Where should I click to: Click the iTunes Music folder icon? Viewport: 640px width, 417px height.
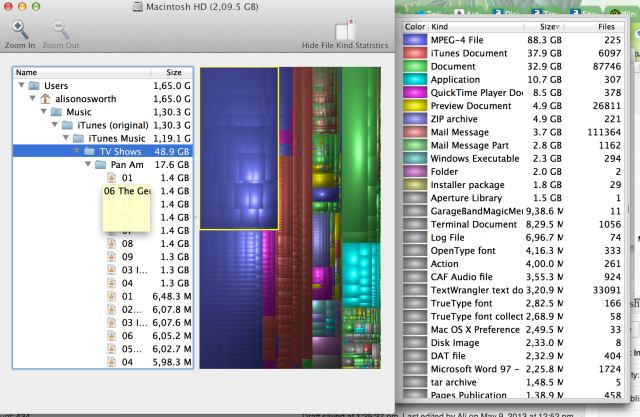[78, 138]
